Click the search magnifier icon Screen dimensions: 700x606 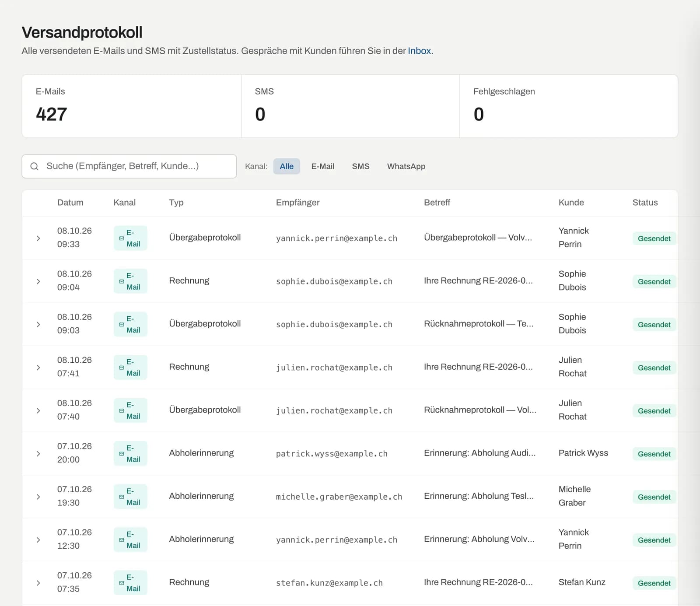pyautogui.click(x=34, y=166)
